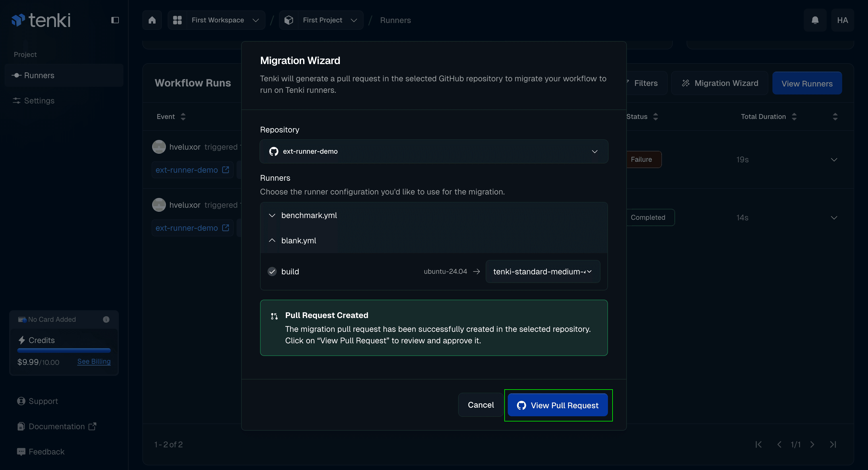Click the workspace grid icon
868x470 pixels.
177,20
